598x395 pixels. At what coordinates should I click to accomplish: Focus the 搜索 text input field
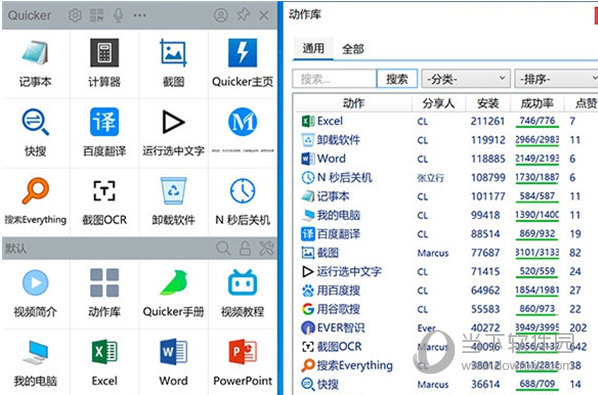click(334, 79)
